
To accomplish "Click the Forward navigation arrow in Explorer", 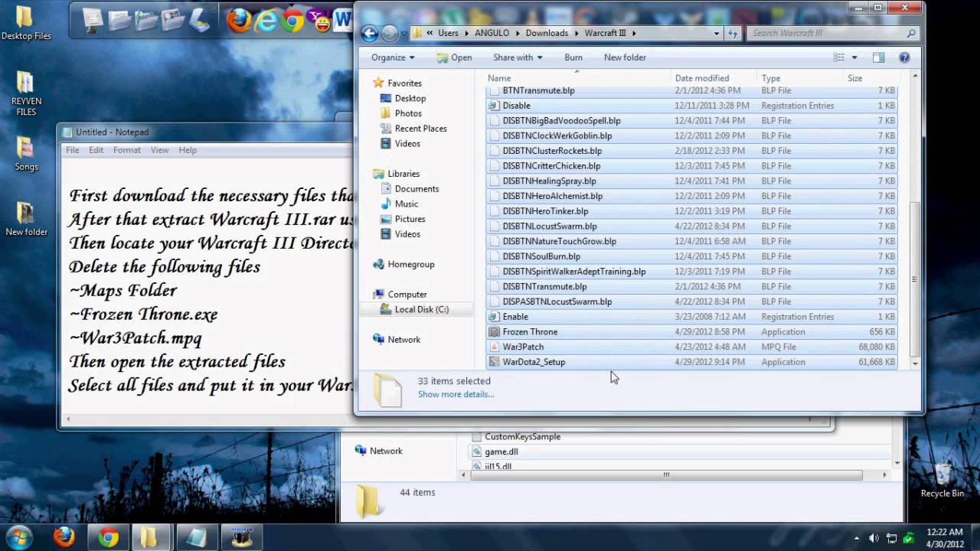I will click(389, 33).
